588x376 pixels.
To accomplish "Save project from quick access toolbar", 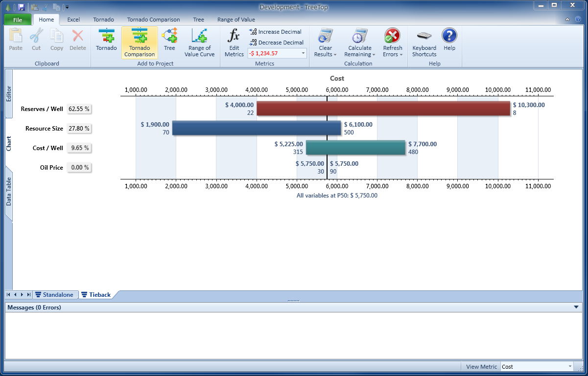I will (x=21, y=7).
